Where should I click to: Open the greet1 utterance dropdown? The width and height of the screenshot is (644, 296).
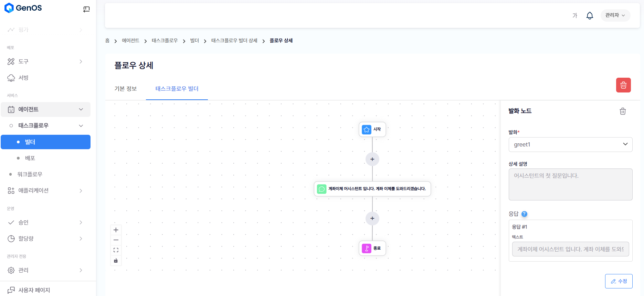point(570,144)
